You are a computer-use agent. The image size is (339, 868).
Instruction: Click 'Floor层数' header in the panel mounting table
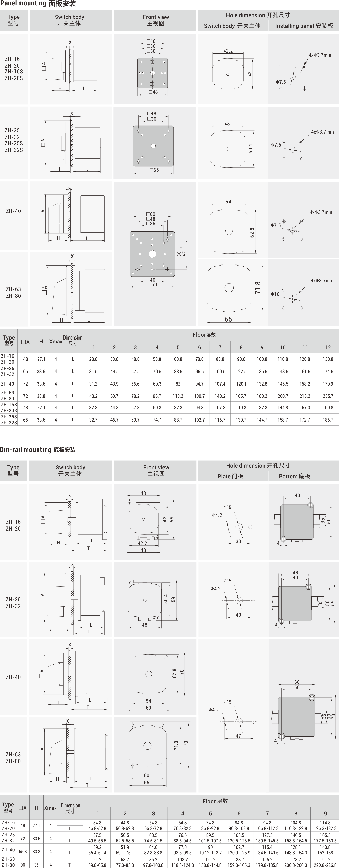204,335
